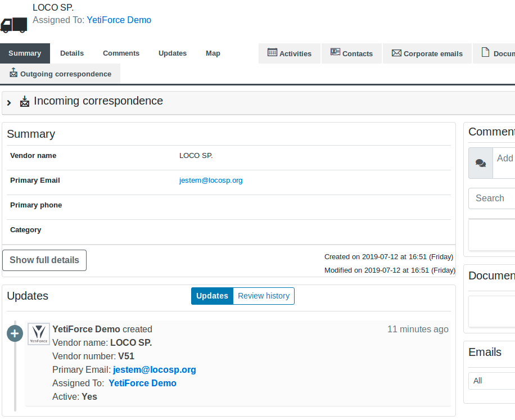This screenshot has width=515, height=420.
Task: Click the 'Active: Yes' line
Action: (75, 397)
